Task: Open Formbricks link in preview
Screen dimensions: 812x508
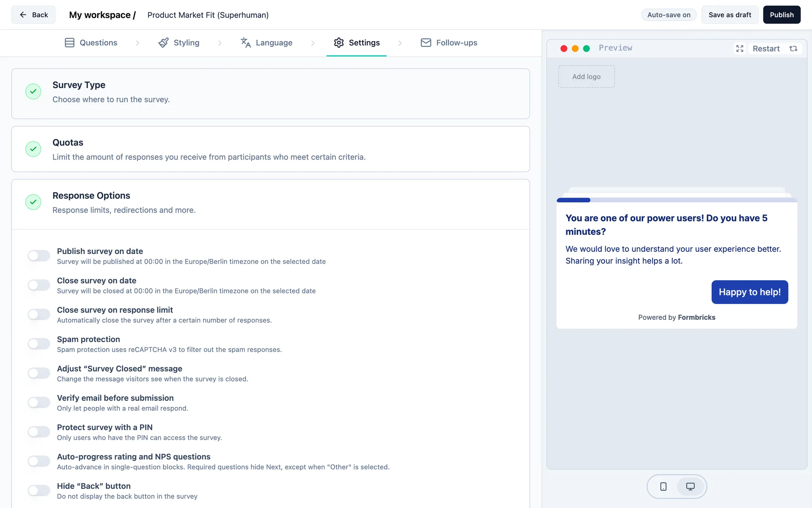Action: point(697,317)
